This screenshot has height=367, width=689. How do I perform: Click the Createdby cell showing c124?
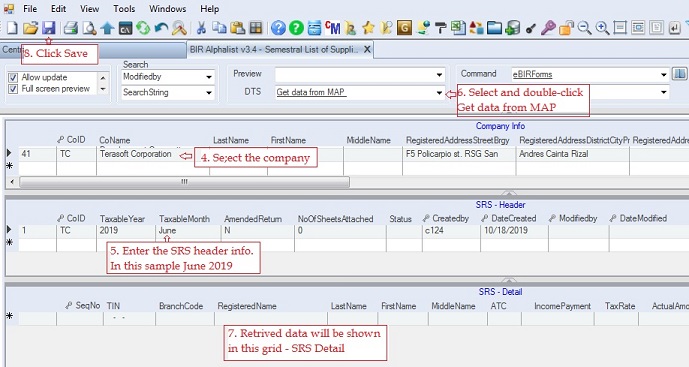coord(451,231)
